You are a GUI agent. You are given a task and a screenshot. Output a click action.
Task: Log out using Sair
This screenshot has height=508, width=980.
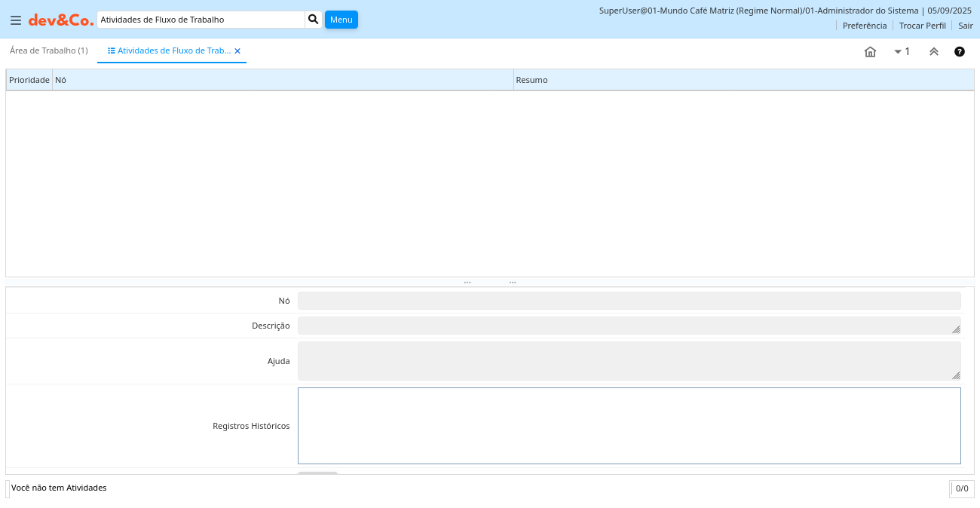(966, 26)
